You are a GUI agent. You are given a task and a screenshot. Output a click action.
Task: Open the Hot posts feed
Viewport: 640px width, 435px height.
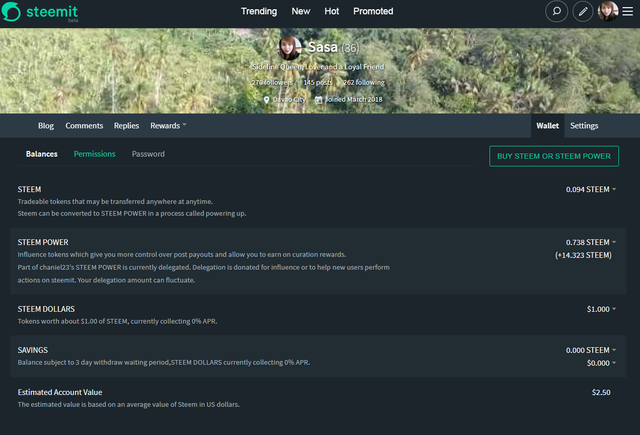point(331,11)
